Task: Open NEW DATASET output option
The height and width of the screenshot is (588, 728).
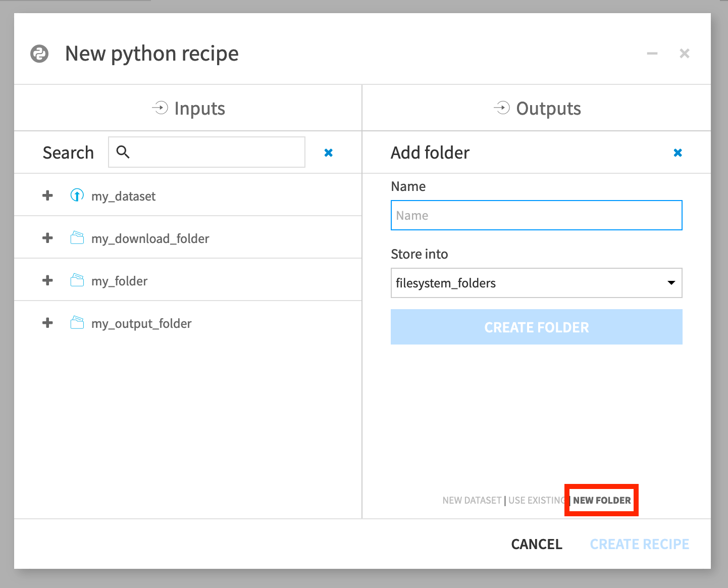Action: tap(472, 500)
